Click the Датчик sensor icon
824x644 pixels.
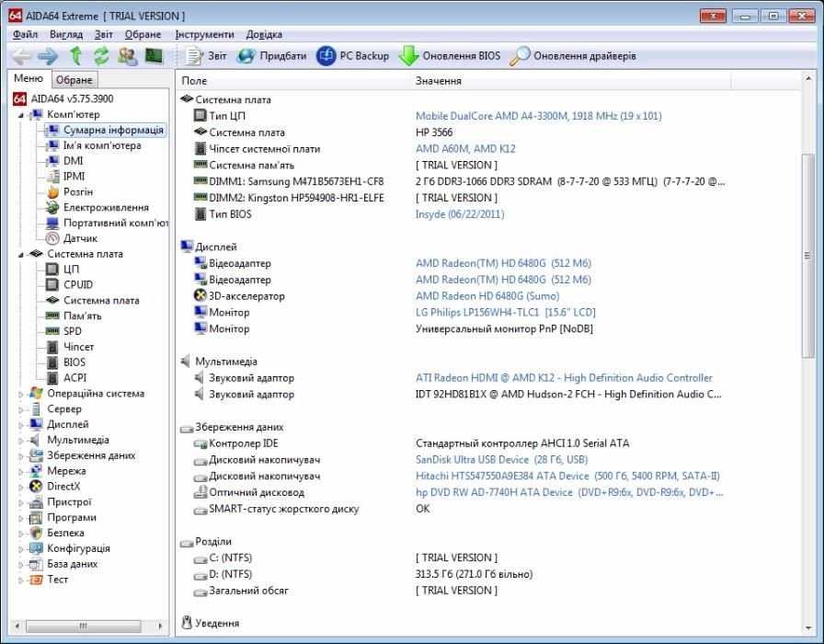(x=52, y=238)
